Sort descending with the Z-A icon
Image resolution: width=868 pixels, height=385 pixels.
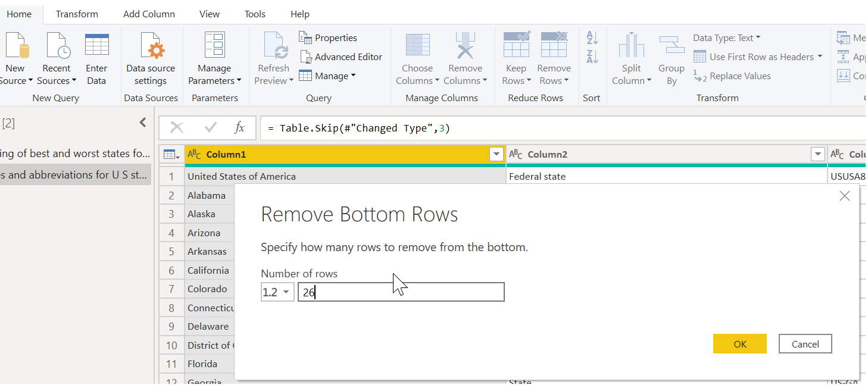(592, 57)
